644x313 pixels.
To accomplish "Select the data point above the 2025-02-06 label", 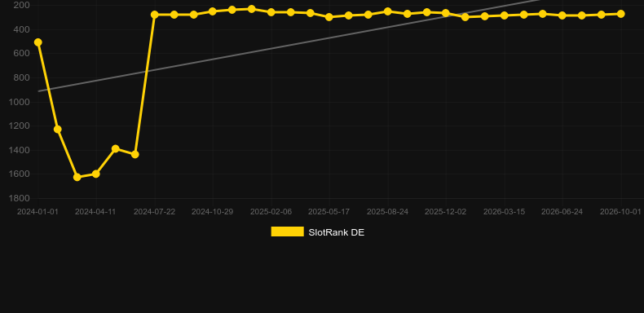I will coord(271,12).
